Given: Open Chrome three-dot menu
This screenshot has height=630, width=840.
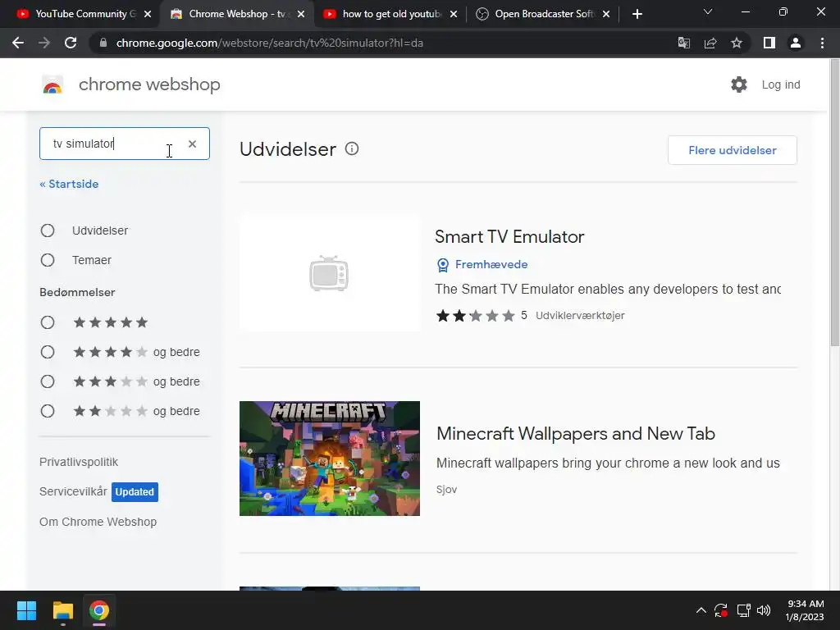Looking at the screenshot, I should 822,43.
